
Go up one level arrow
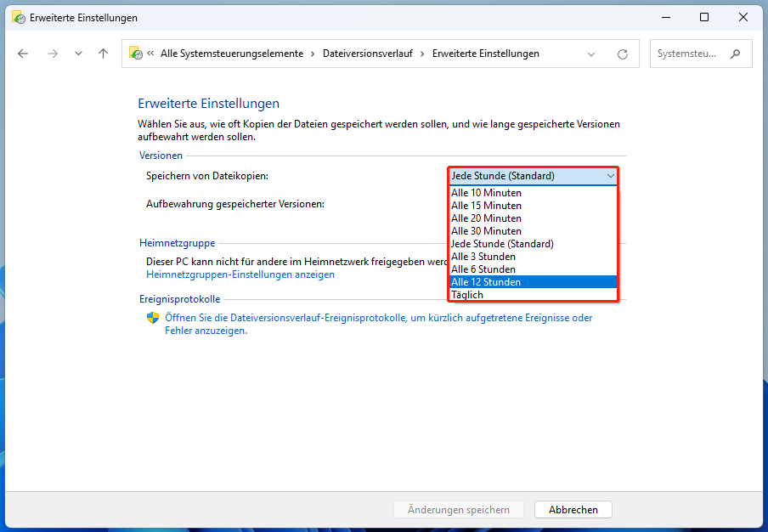click(x=103, y=54)
